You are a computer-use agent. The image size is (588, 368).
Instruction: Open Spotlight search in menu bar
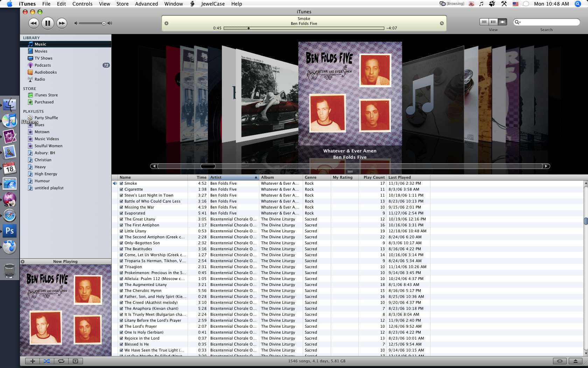[577, 4]
